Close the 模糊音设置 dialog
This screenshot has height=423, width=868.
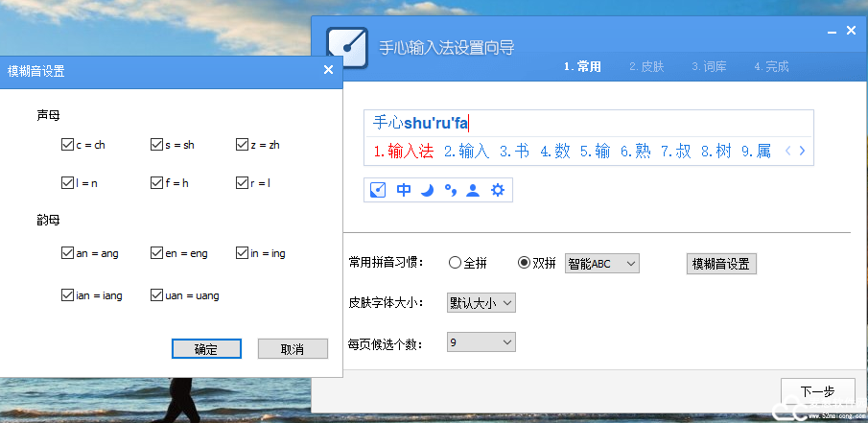tap(328, 70)
